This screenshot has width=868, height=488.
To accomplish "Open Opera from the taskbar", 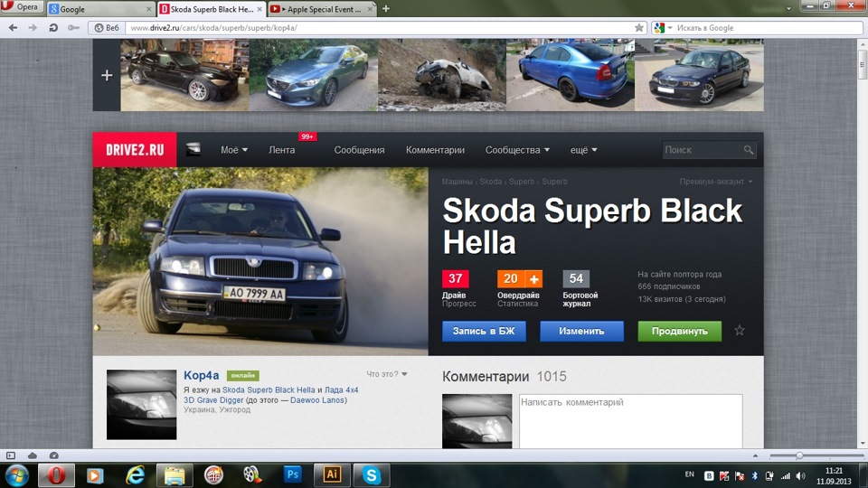I will tap(56, 475).
